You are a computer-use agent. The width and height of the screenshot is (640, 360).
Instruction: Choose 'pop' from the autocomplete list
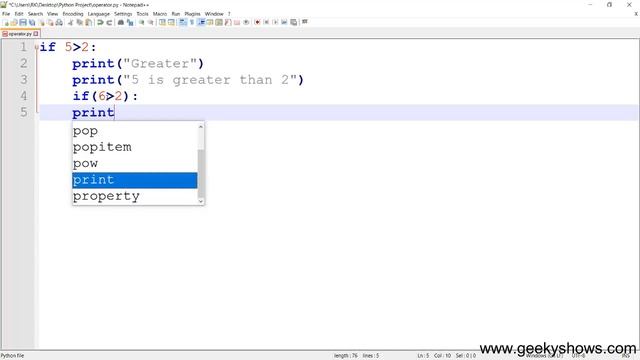click(x=135, y=131)
